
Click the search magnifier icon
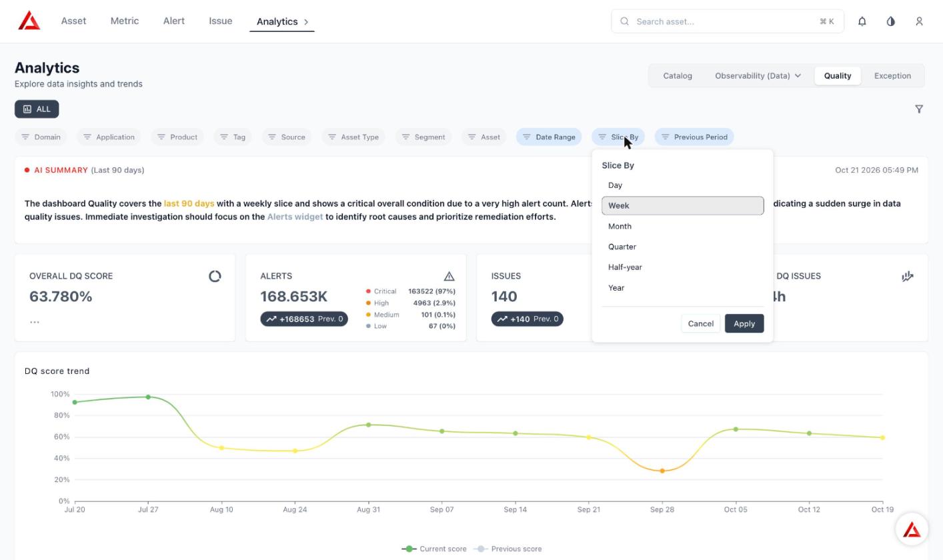[x=625, y=21]
